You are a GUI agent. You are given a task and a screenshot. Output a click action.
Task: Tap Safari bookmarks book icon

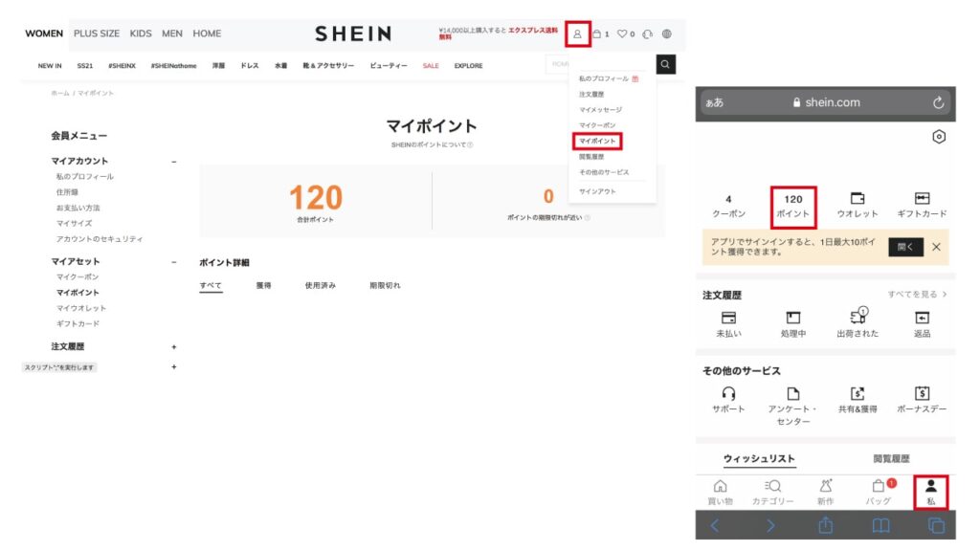coord(881,525)
